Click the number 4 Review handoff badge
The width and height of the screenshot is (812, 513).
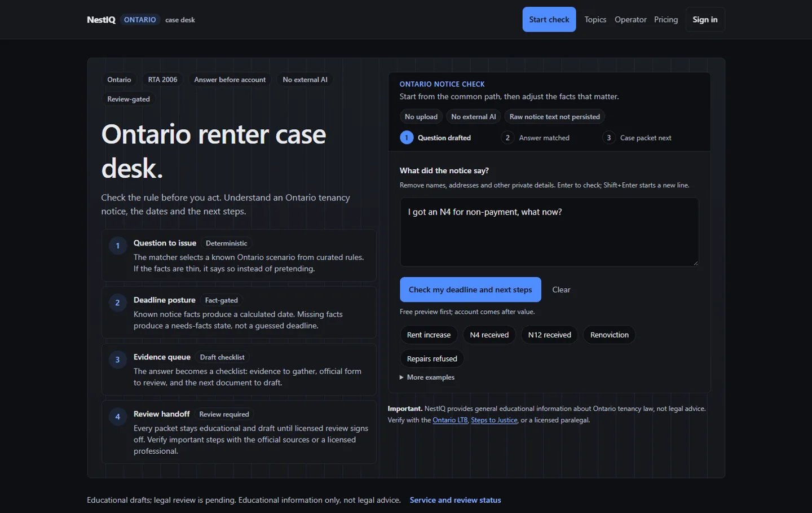point(117,416)
